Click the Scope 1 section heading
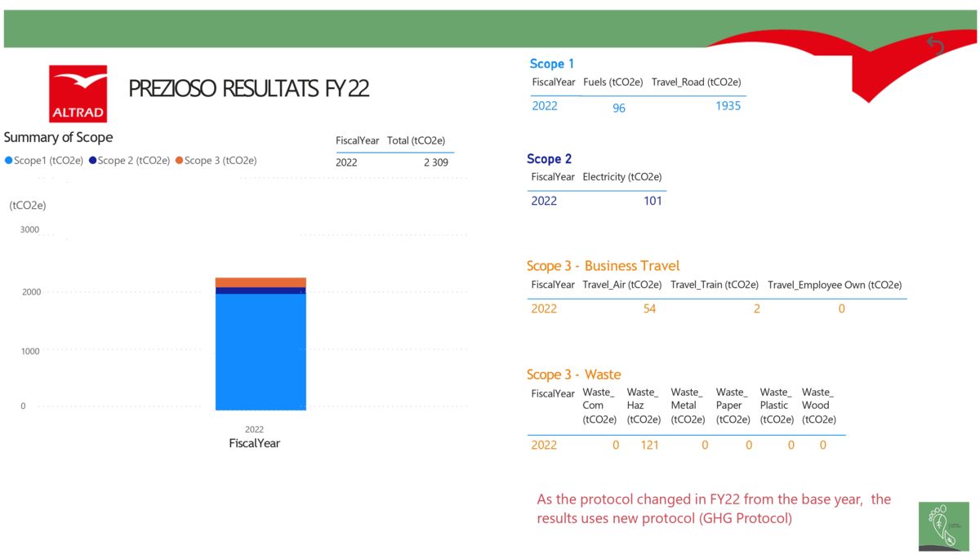Viewport: 980px width, 559px height. pos(552,64)
